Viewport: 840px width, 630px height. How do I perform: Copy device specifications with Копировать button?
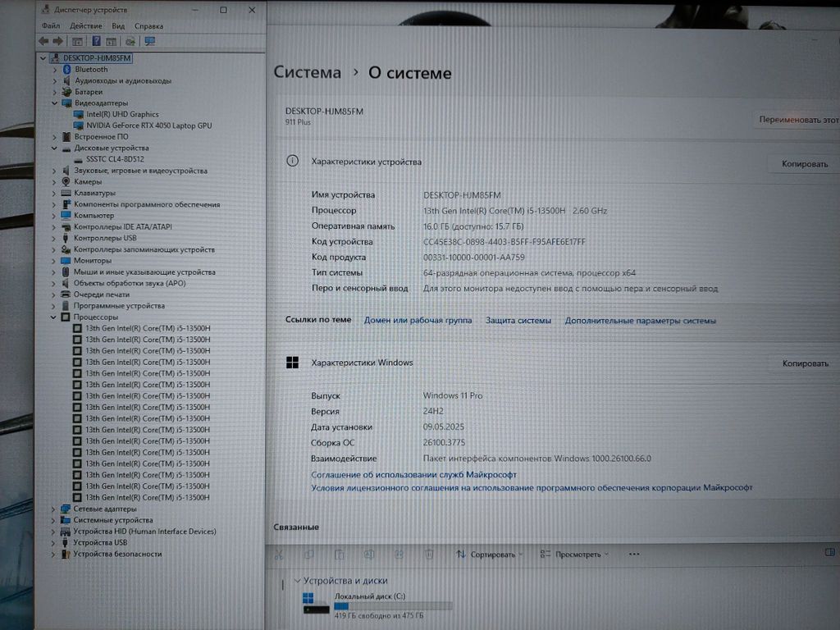[x=804, y=164]
